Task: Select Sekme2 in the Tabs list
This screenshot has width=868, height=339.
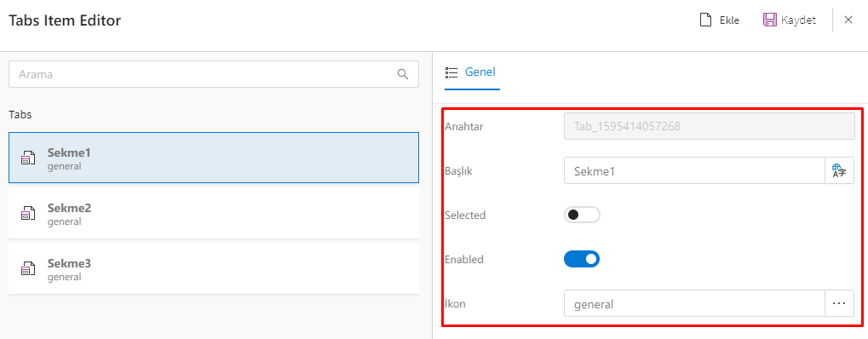Action: (214, 213)
